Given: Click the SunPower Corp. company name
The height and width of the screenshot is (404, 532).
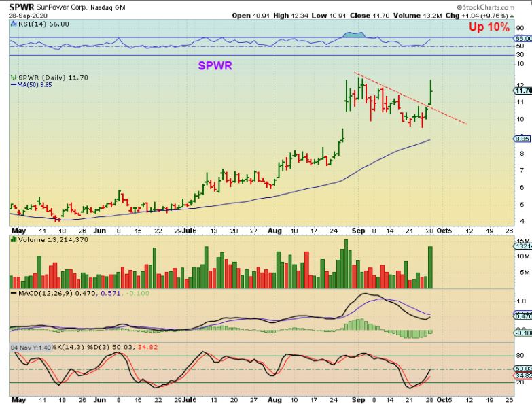Looking at the screenshot, I should (62, 7).
